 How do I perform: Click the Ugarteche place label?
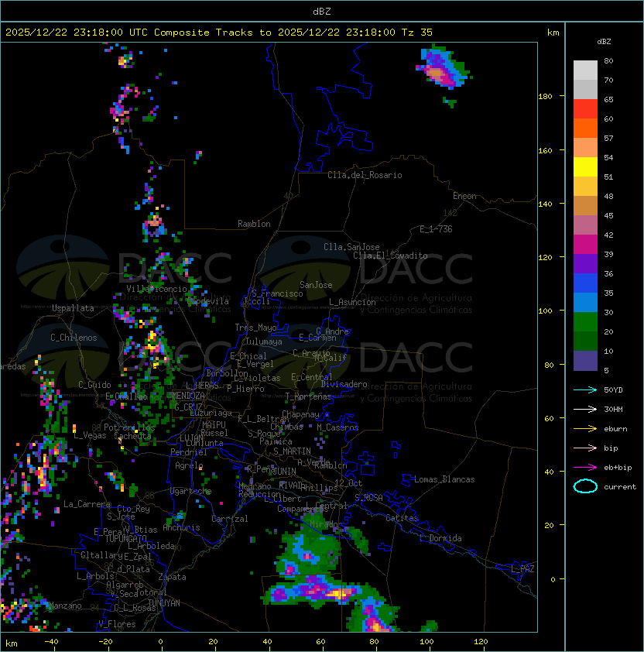point(191,491)
